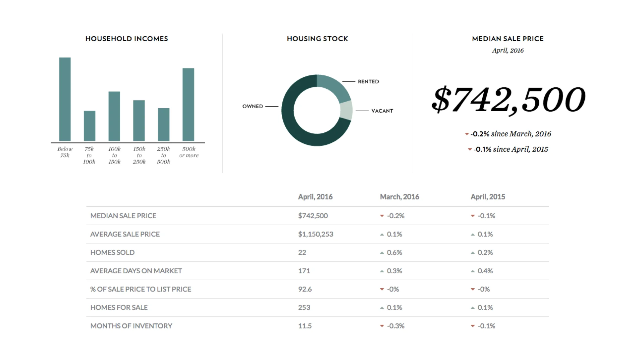This screenshot has width=644, height=362.
Task: Select the 100k to 150k bar
Action: pos(114,116)
